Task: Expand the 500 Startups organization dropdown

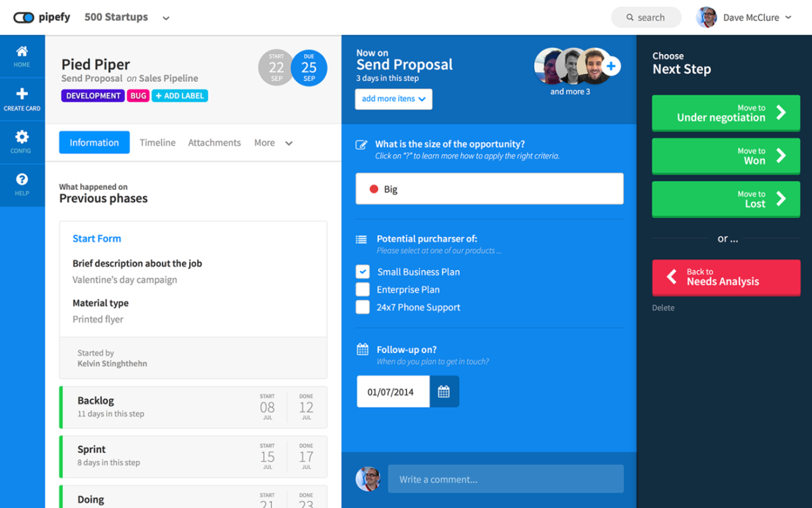Action: (166, 18)
